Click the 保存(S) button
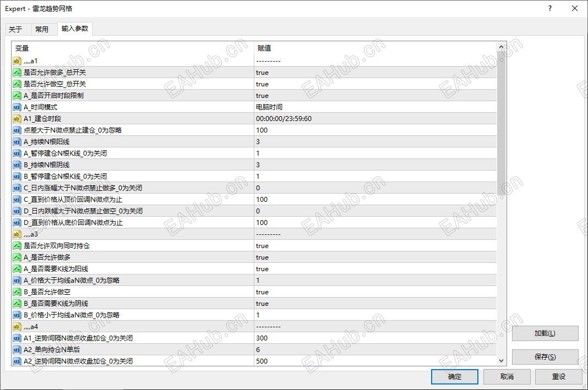 point(545,356)
